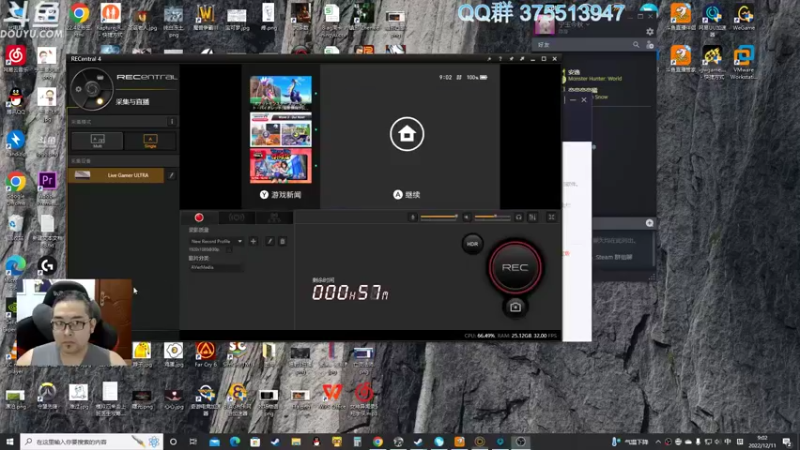Open Far Cry 6 desktop icon
The image size is (800, 450).
(x=205, y=354)
